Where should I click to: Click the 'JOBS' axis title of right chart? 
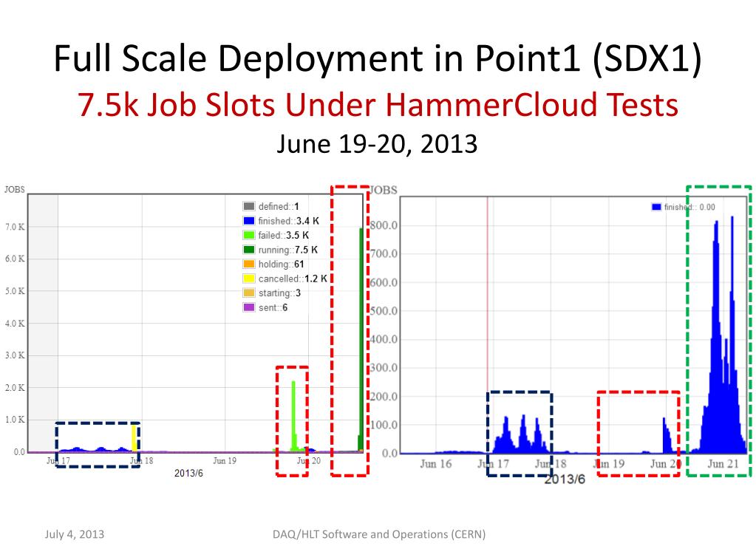384,191
